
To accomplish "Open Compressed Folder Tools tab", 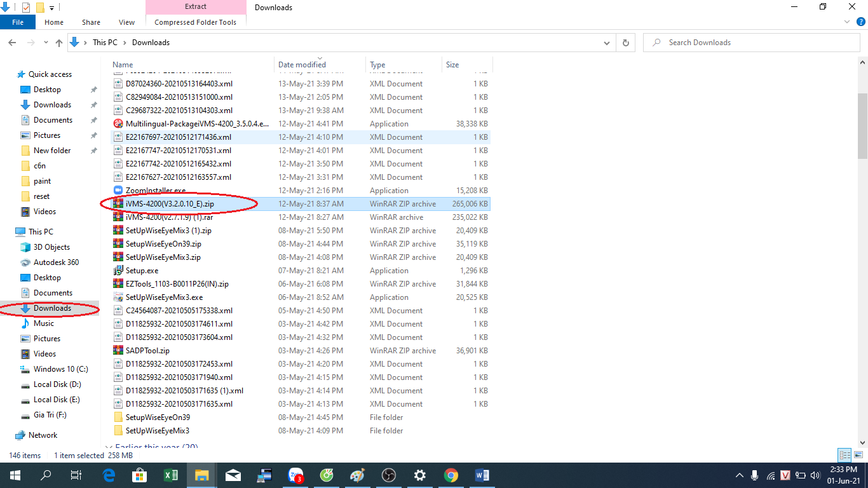I will 196,22.
